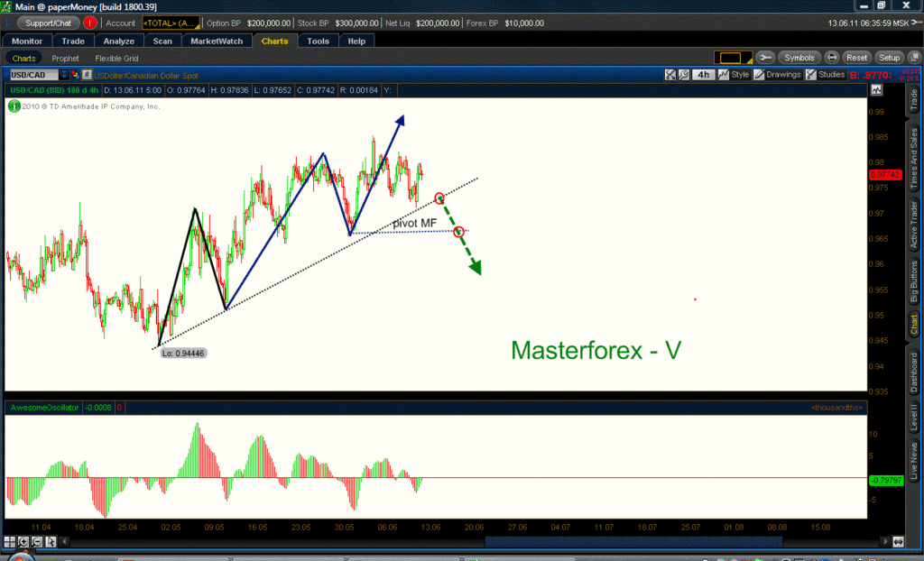Open the Dashboard sidebar panel
924x561 pixels.
[914, 373]
